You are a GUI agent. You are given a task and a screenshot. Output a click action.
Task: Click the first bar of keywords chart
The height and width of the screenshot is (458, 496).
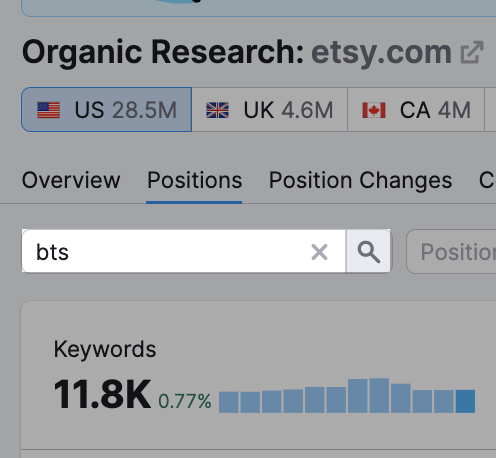(x=229, y=402)
